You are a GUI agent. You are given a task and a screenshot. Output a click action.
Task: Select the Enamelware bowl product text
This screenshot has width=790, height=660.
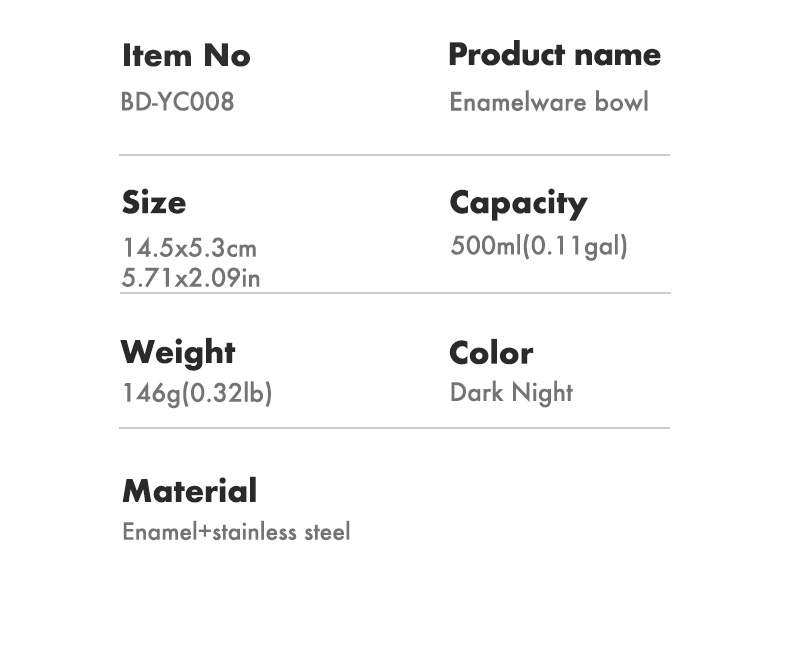coord(549,102)
